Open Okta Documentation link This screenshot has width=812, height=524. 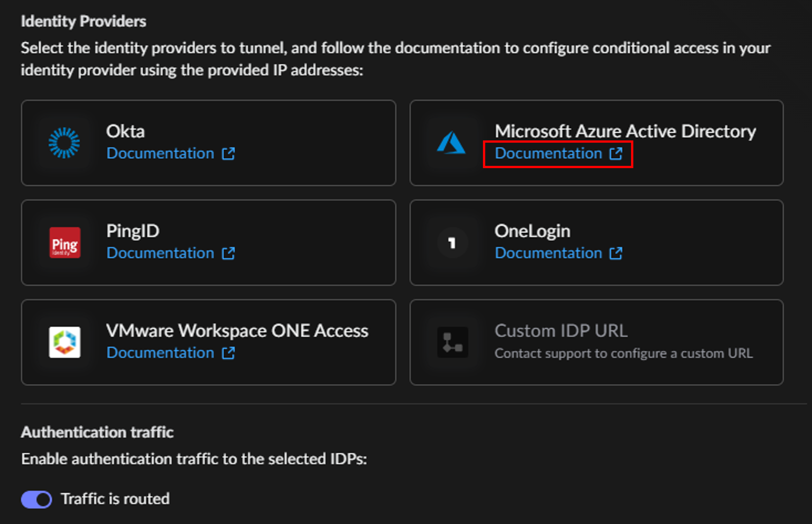click(160, 153)
